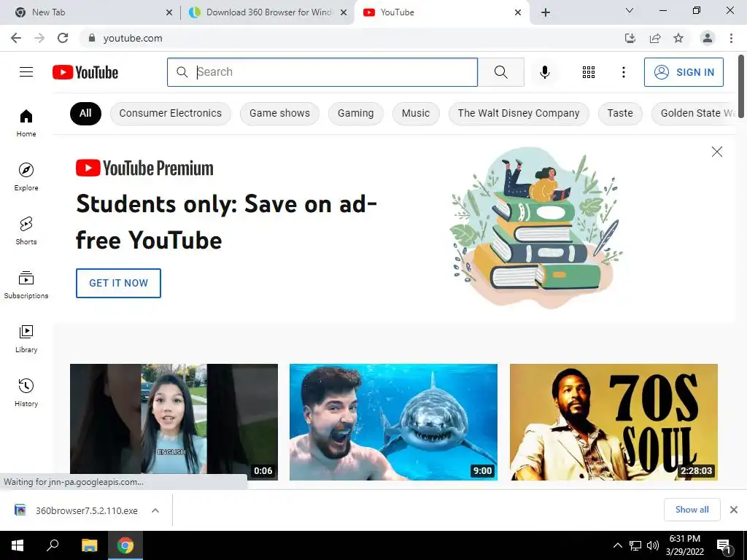The image size is (747, 560).
Task: Go back with browser back arrow
Action: 16,38
